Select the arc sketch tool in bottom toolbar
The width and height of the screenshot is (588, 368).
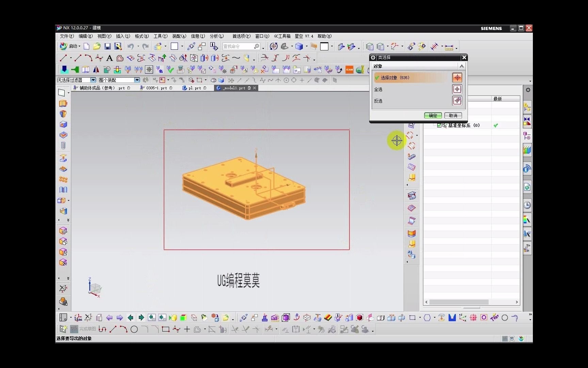(x=124, y=329)
